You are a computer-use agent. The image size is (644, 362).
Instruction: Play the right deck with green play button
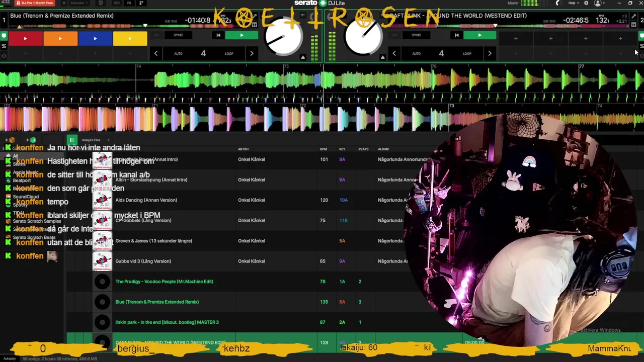tap(479, 35)
